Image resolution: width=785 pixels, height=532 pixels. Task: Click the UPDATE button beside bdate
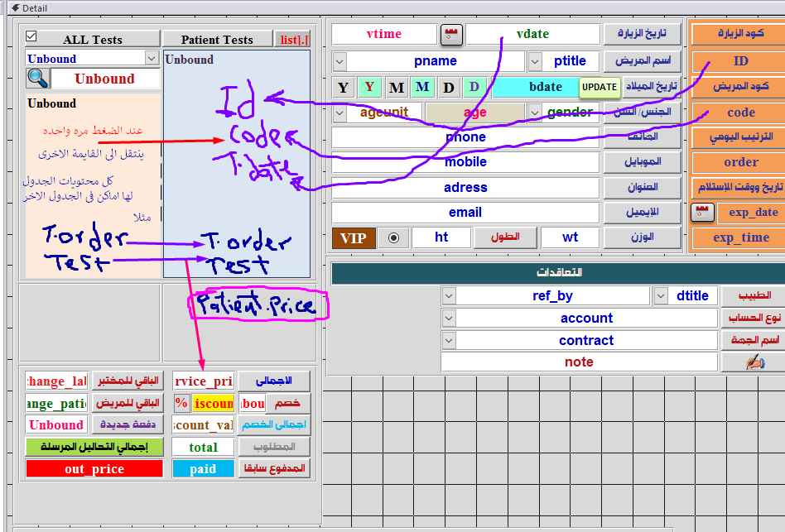(x=599, y=87)
